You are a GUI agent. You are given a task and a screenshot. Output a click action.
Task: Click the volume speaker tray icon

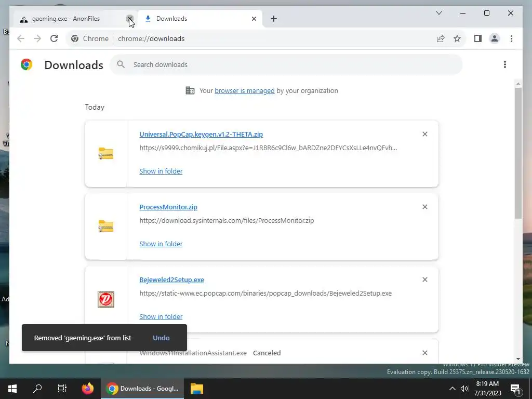tap(464, 389)
